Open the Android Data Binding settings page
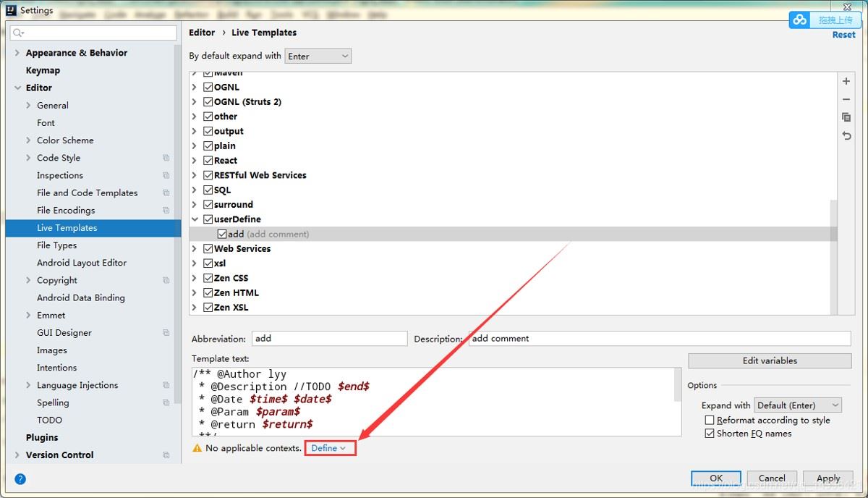Screen dimensions: 868x498 pyautogui.click(x=80, y=297)
